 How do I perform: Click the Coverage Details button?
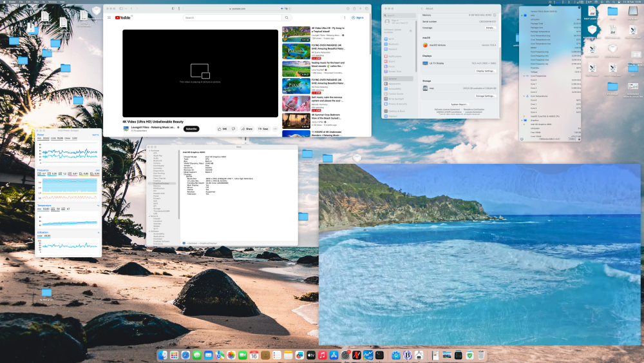tap(490, 28)
